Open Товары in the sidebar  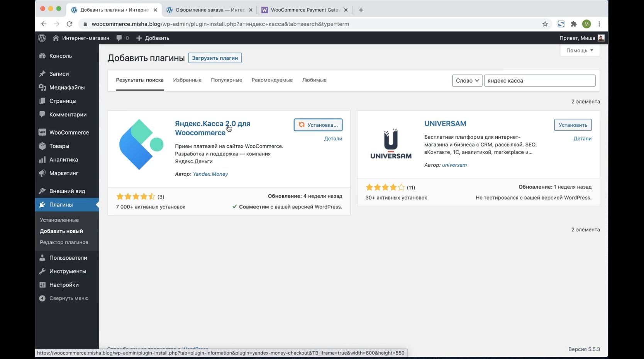(x=67, y=146)
